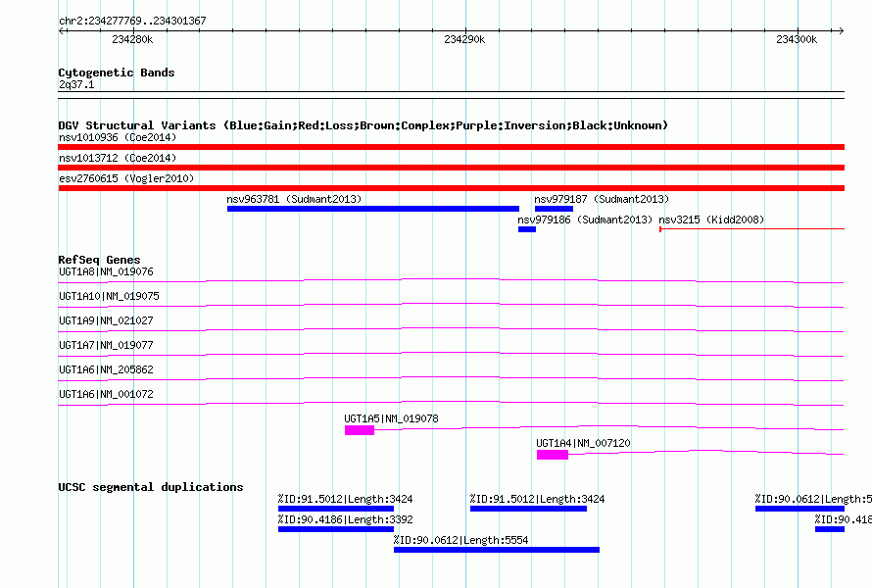This screenshot has height=588, width=872.
Task: Select gene UGT1A9|NM_021027
Action: point(106,321)
